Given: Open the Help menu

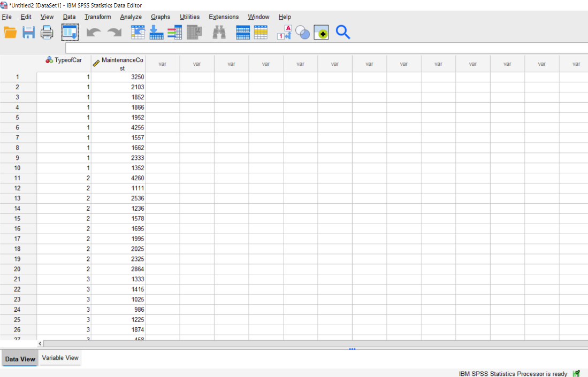Looking at the screenshot, I should pyautogui.click(x=285, y=17).
